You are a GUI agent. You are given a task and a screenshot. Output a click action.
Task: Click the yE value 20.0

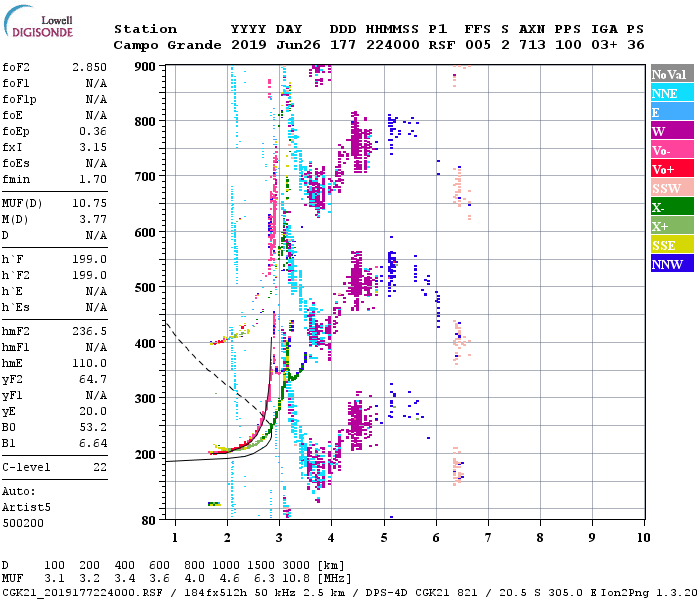93,412
